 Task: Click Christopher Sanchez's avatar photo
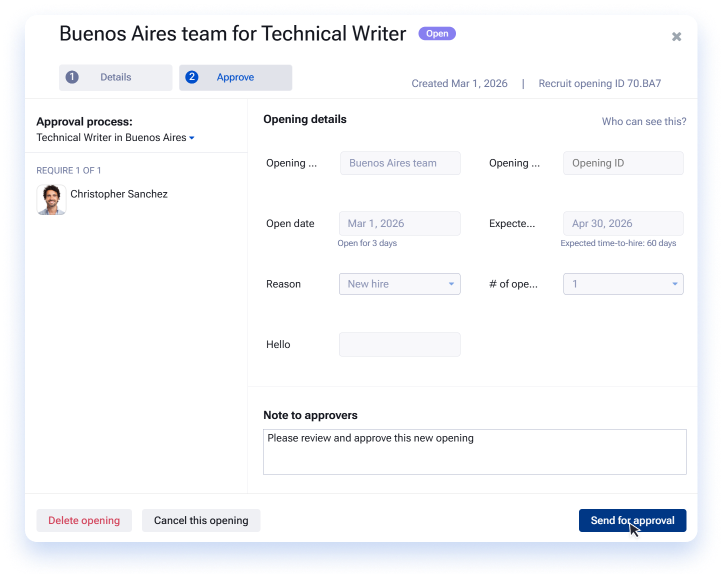(51, 200)
